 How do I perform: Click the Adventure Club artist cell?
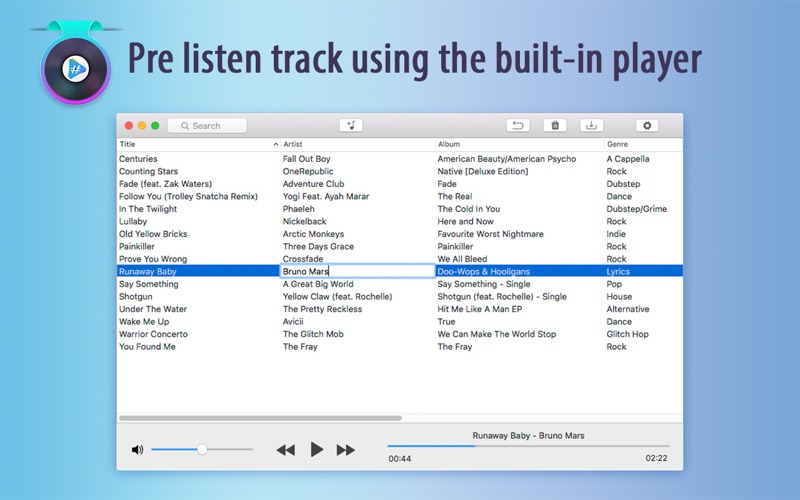coord(313,184)
